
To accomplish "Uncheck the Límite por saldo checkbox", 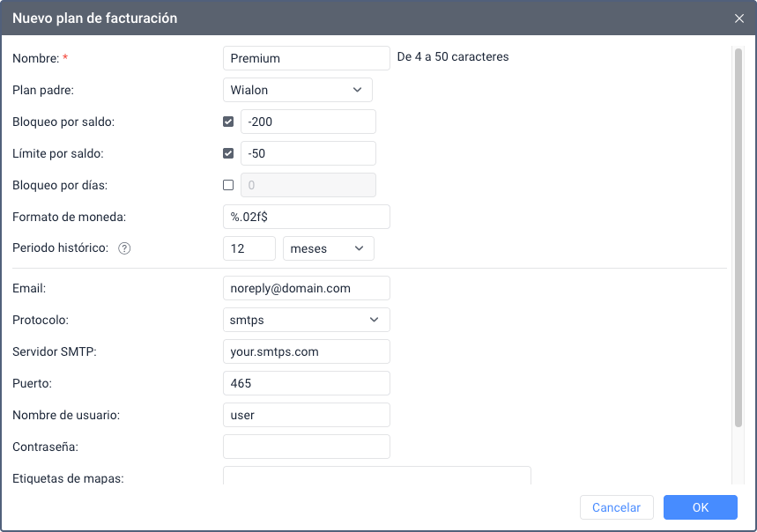I will (229, 153).
